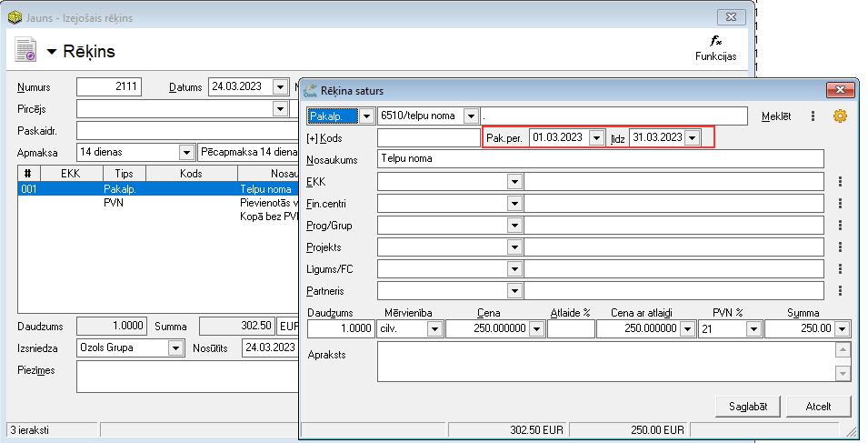Click the 302.50 EUR status bar total
The height and width of the screenshot is (443, 868).
(x=507, y=429)
